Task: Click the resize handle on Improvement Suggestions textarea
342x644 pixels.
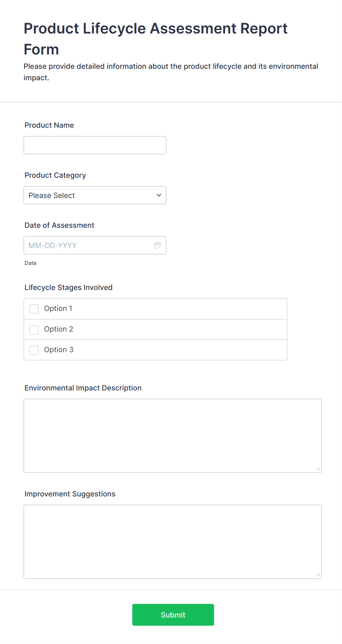Action: point(317,574)
